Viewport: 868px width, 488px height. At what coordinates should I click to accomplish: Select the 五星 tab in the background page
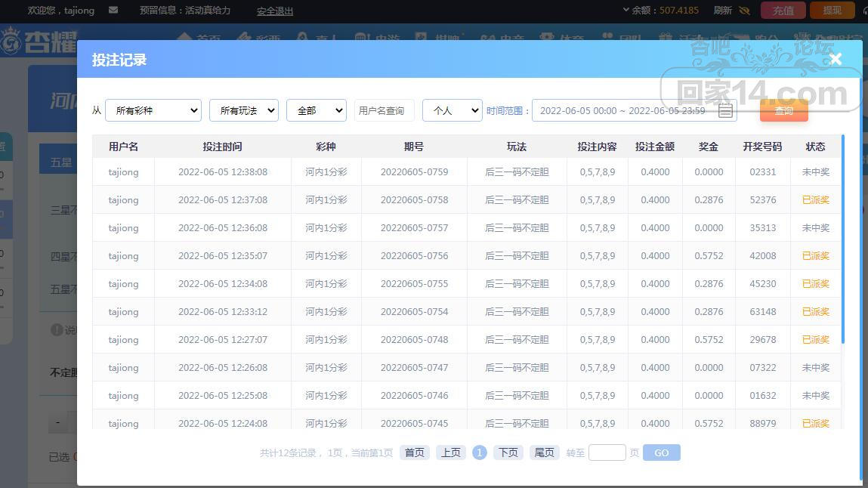[61, 162]
